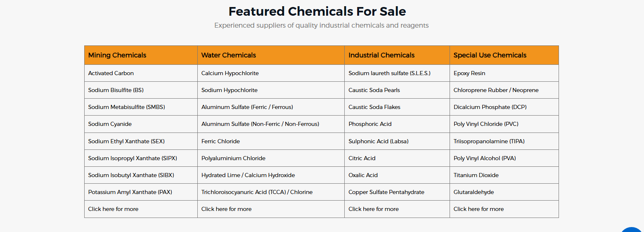
Task: Click 'Click here for more' under Industrial Chemicals
Action: click(373, 209)
